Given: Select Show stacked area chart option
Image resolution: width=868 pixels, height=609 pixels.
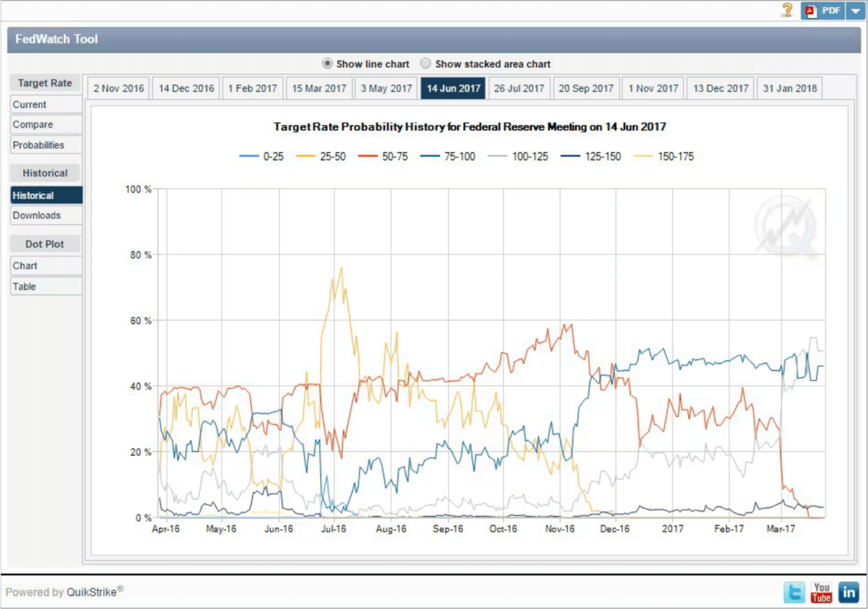Looking at the screenshot, I should click(426, 64).
